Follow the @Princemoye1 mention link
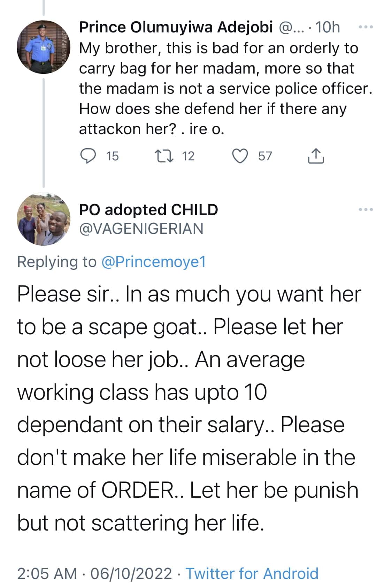392x587 pixels. point(154,261)
